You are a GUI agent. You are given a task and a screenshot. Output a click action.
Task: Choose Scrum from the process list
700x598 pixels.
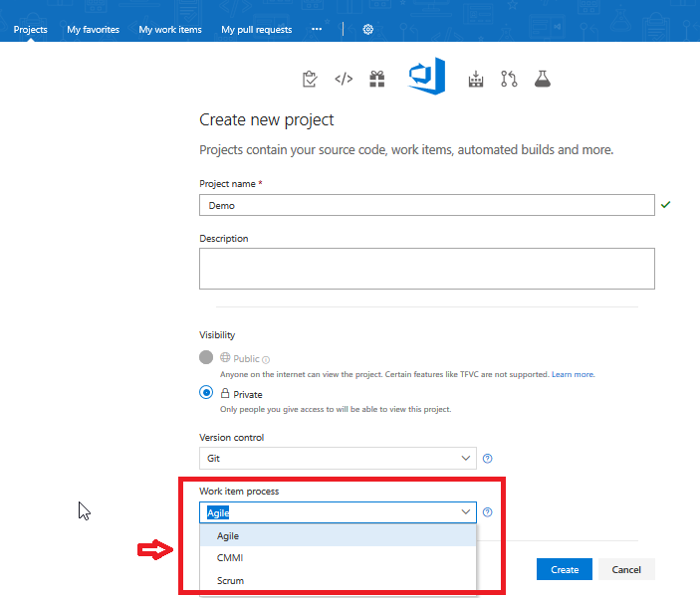point(230,581)
